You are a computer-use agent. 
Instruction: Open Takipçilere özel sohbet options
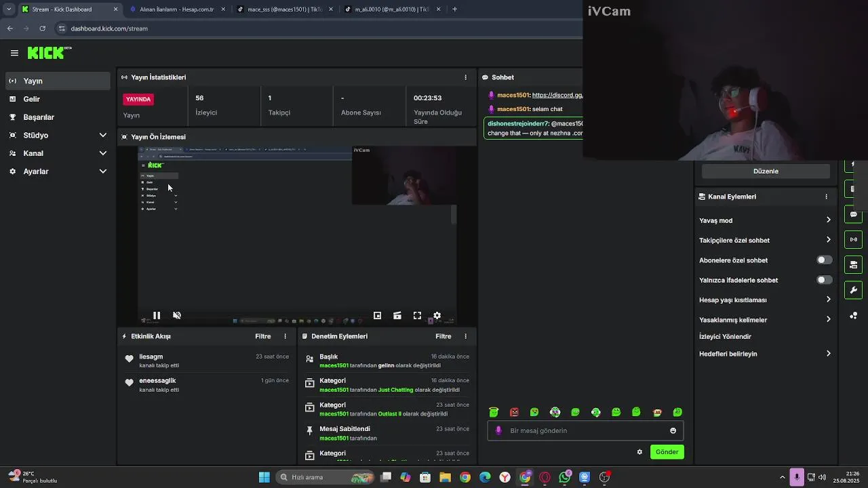(828, 240)
